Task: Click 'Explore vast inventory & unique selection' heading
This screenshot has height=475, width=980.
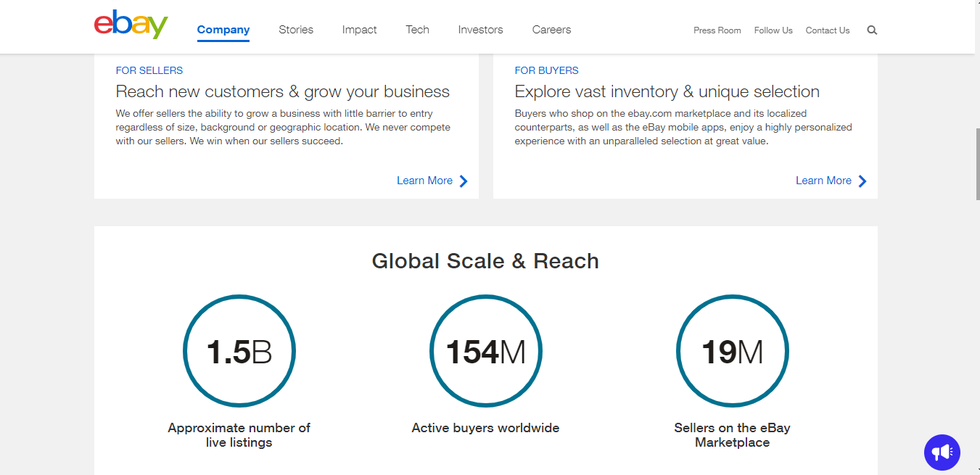Action: point(667,92)
